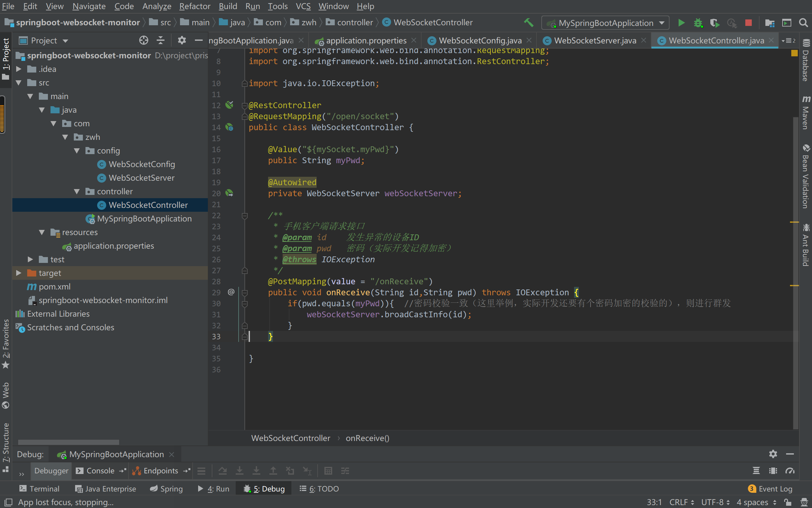Screen dimensions: 812x508
Task: Collapse the resources folder node
Action: pos(42,232)
